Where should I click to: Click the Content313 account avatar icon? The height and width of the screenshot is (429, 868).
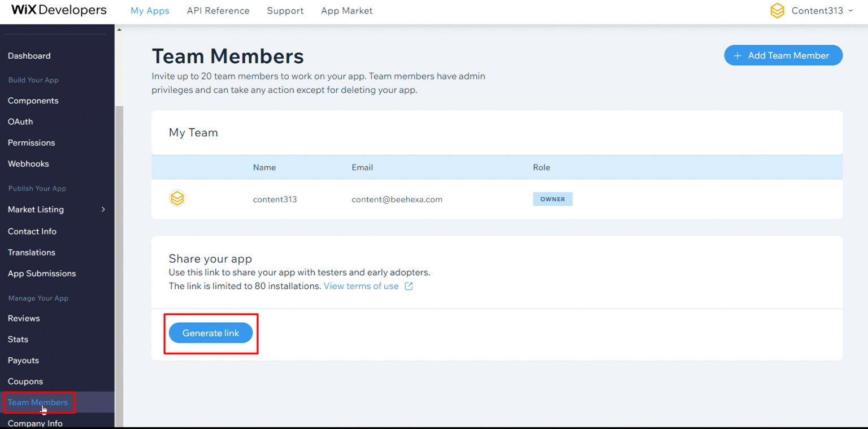(x=777, y=10)
